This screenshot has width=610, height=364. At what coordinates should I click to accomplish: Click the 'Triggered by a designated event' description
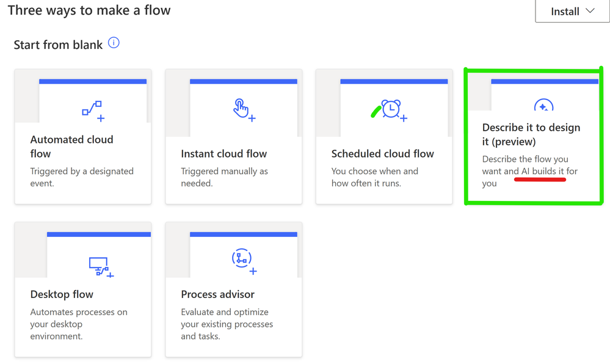point(82,177)
